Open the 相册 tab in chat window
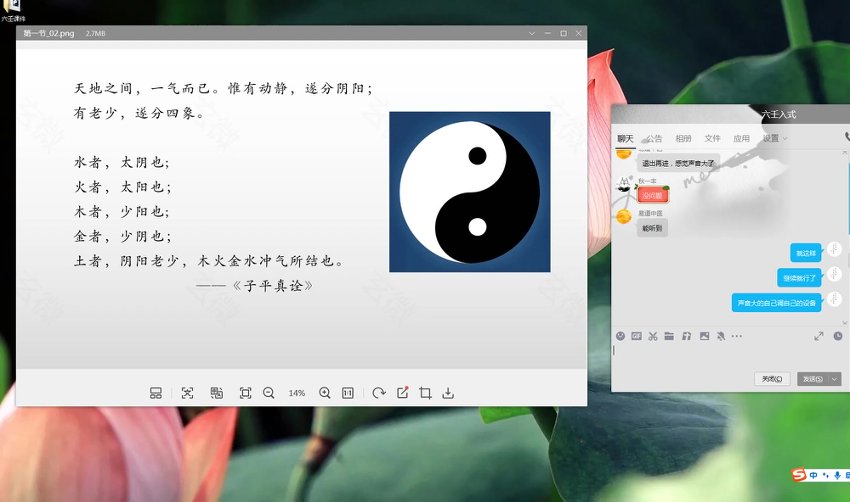 (x=683, y=139)
